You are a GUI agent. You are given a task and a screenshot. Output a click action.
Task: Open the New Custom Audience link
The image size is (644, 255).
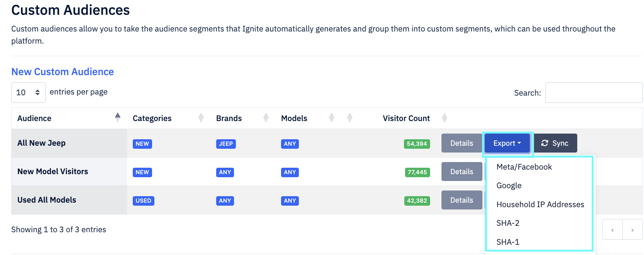tap(63, 72)
